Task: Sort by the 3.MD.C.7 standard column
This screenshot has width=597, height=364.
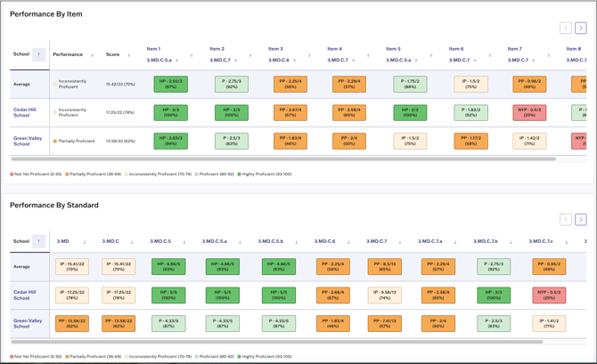Action: (x=400, y=241)
